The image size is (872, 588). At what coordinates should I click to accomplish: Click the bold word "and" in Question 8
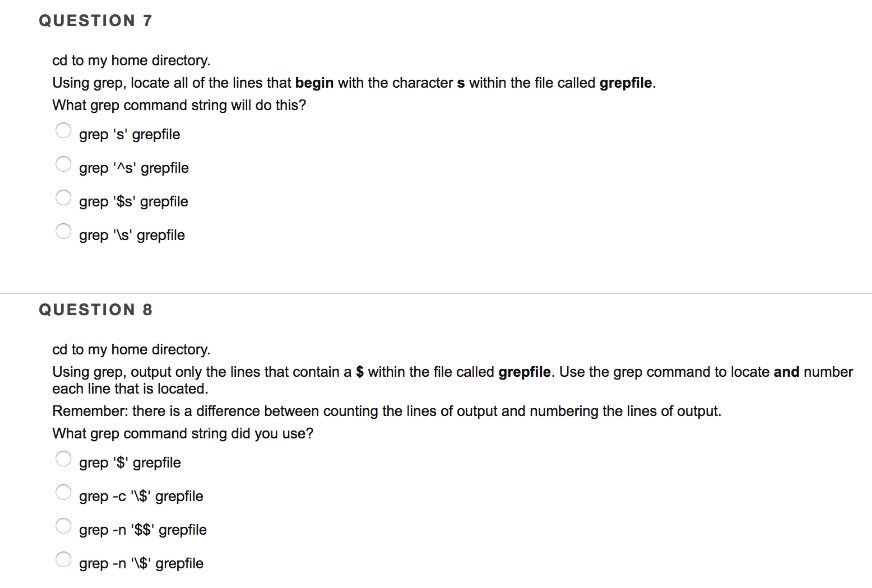click(x=786, y=372)
